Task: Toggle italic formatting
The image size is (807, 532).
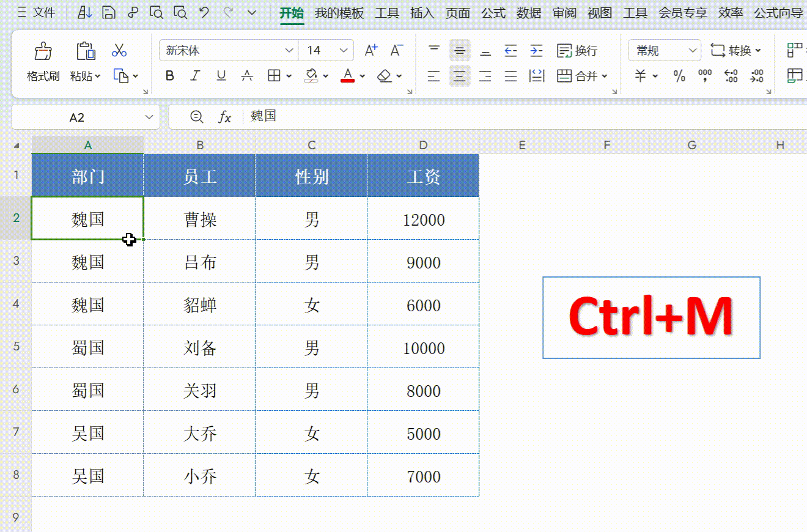Action: coord(195,76)
